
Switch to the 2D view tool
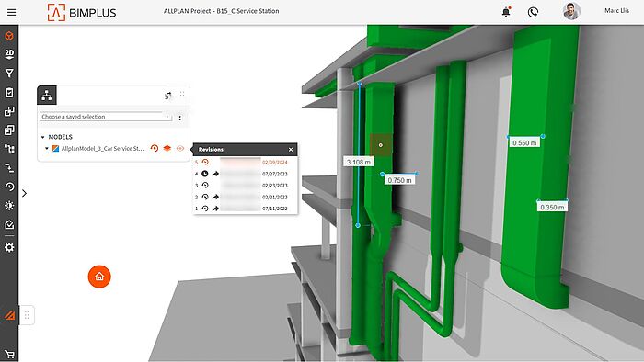(x=9, y=54)
